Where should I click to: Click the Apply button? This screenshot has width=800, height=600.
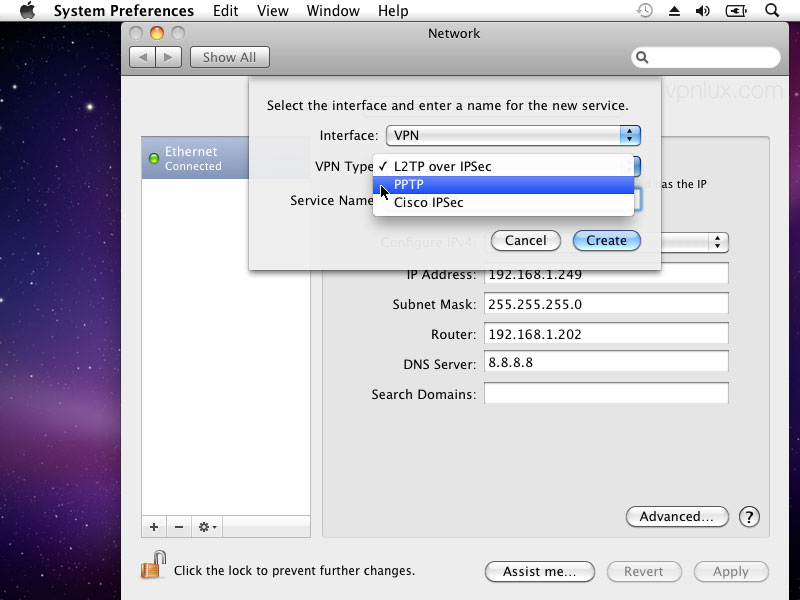click(731, 571)
